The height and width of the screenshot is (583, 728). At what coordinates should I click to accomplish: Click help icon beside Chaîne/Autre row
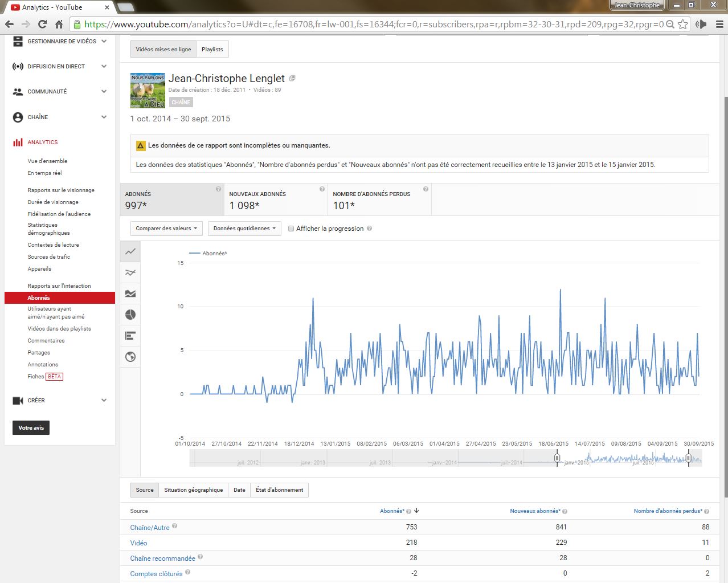[x=174, y=526]
